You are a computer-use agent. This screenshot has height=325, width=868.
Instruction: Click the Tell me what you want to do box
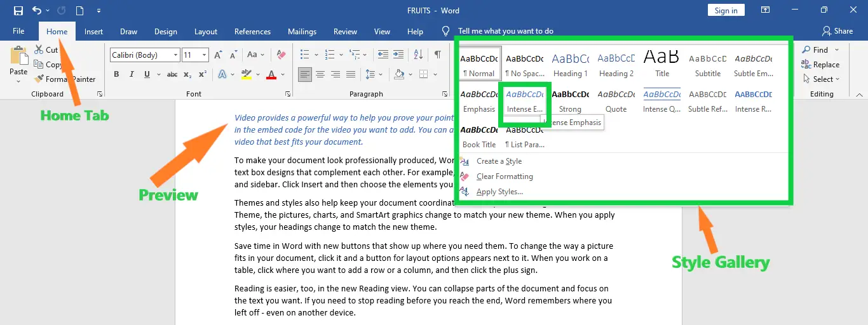505,31
